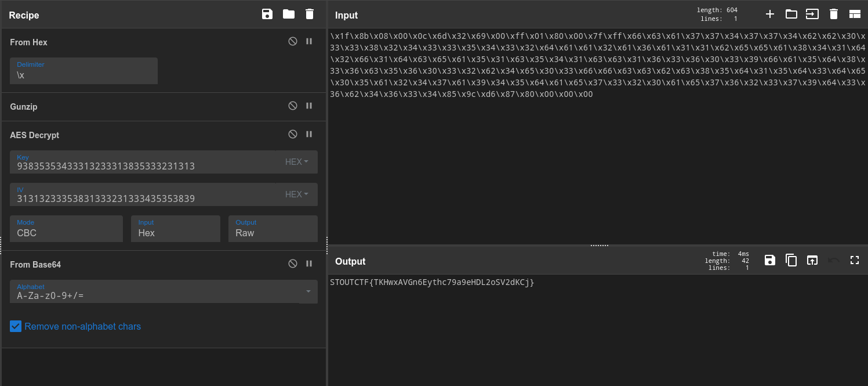Maximise the output pane
868x386 pixels.
[x=854, y=260]
